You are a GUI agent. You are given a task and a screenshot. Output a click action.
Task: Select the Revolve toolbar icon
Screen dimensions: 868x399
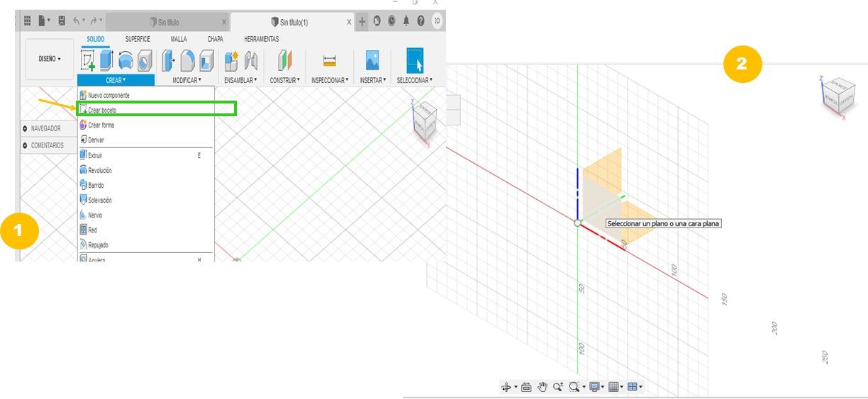pos(126,61)
